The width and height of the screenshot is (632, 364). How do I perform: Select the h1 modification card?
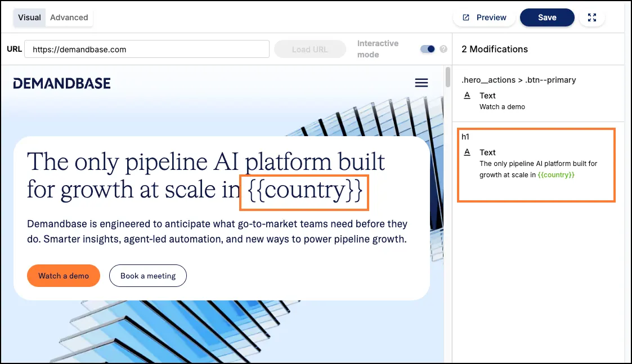(x=536, y=165)
